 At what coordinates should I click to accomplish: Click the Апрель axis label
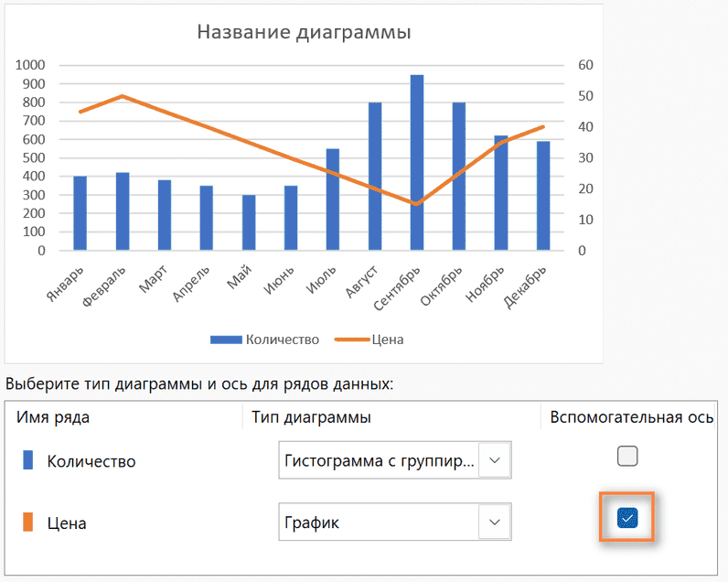pyautogui.click(x=191, y=284)
